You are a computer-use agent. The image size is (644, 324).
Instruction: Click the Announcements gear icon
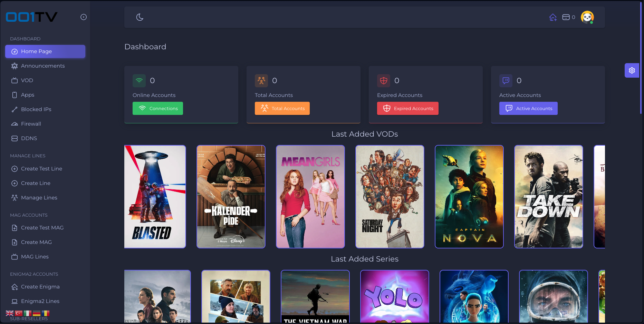pos(15,66)
